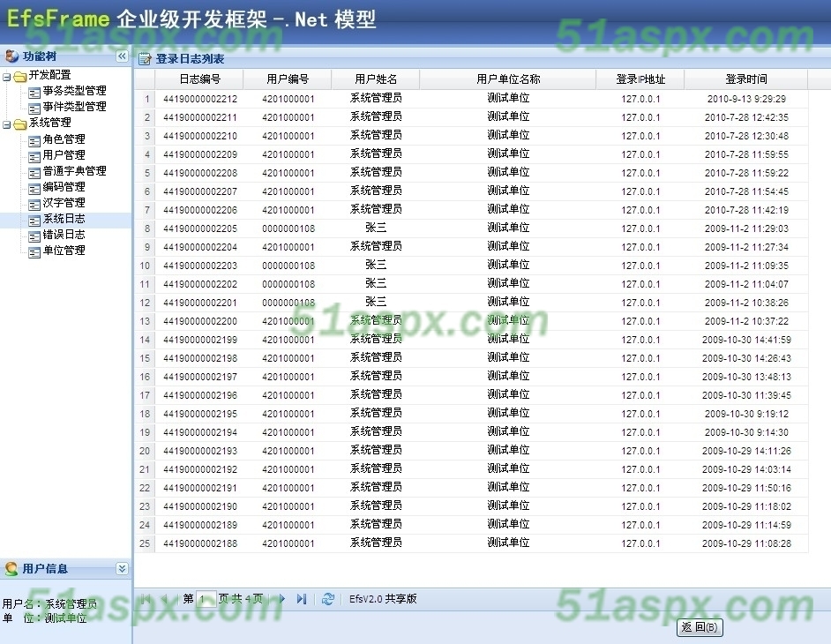
Task: Click the icon beside 普通字典管理
Action: pos(34,173)
